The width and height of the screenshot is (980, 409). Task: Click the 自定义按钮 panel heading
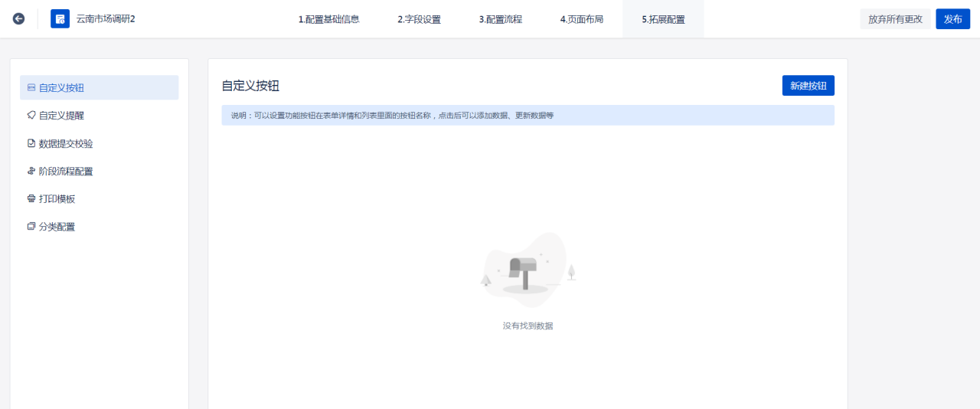click(x=250, y=86)
